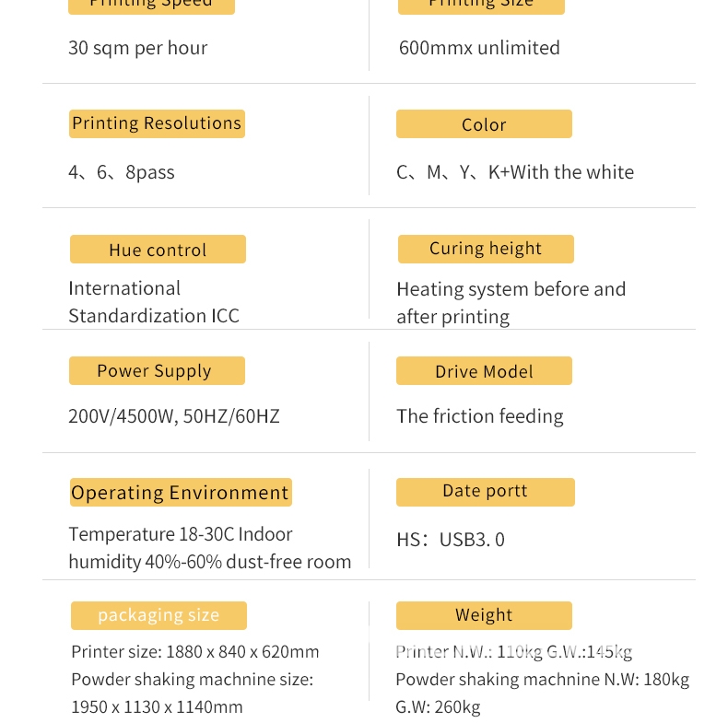The width and height of the screenshot is (728, 723).
Task: Click the 200V/4500W, 50HZ/60HZ value
Action: (174, 416)
